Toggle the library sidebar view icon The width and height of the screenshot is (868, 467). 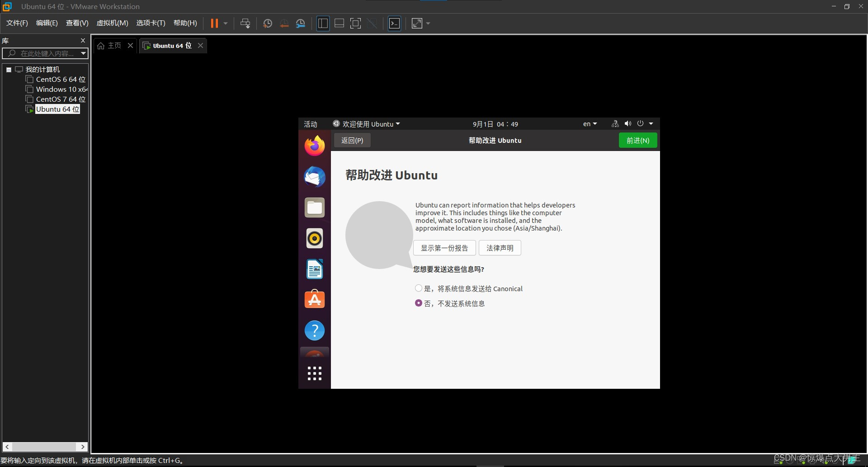pyautogui.click(x=323, y=23)
